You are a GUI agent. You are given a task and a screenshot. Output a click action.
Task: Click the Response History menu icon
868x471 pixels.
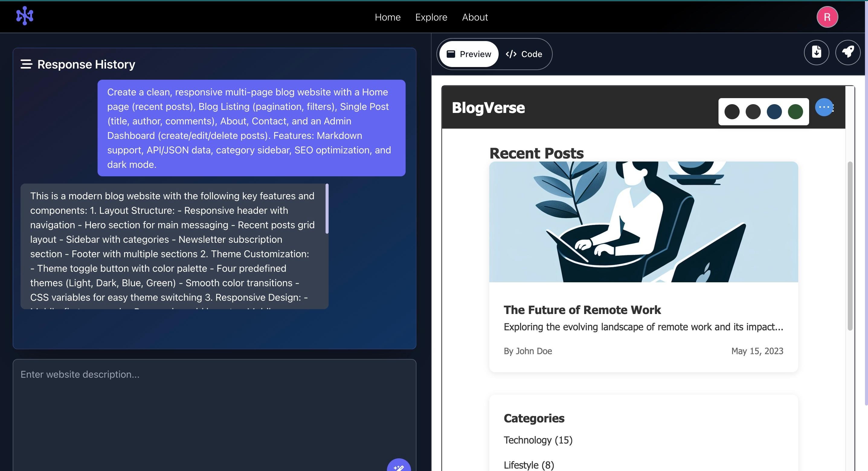tap(26, 64)
